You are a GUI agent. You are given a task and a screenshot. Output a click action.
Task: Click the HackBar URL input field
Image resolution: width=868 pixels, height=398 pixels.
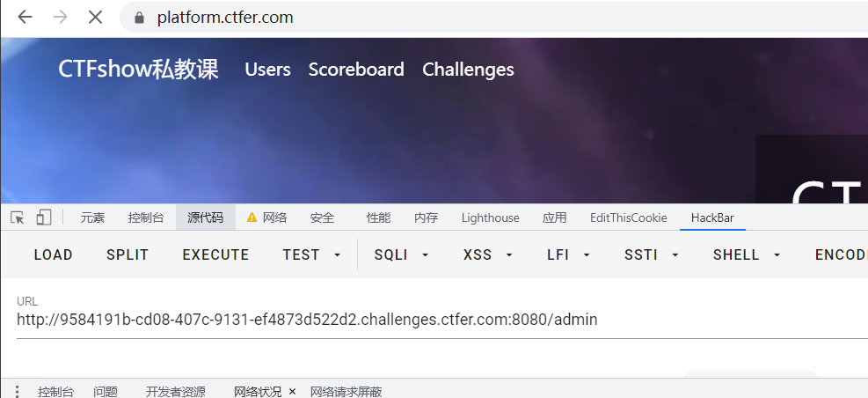441,320
